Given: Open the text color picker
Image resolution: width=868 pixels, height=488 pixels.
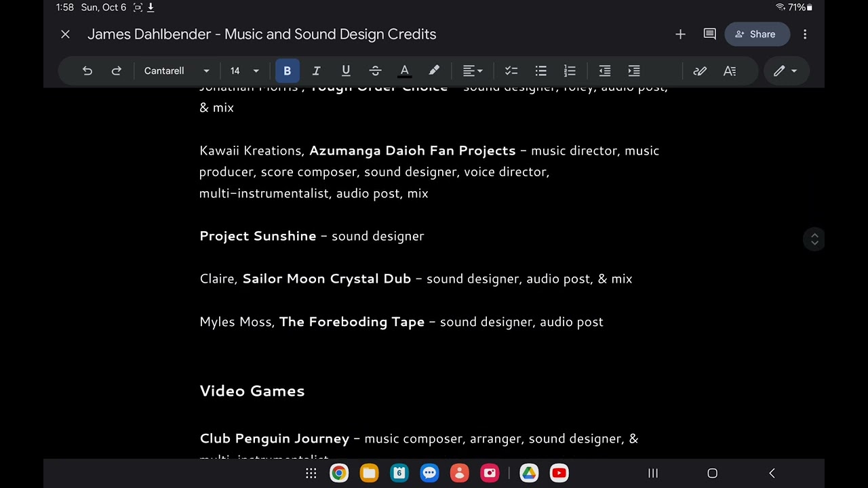Looking at the screenshot, I should point(405,70).
